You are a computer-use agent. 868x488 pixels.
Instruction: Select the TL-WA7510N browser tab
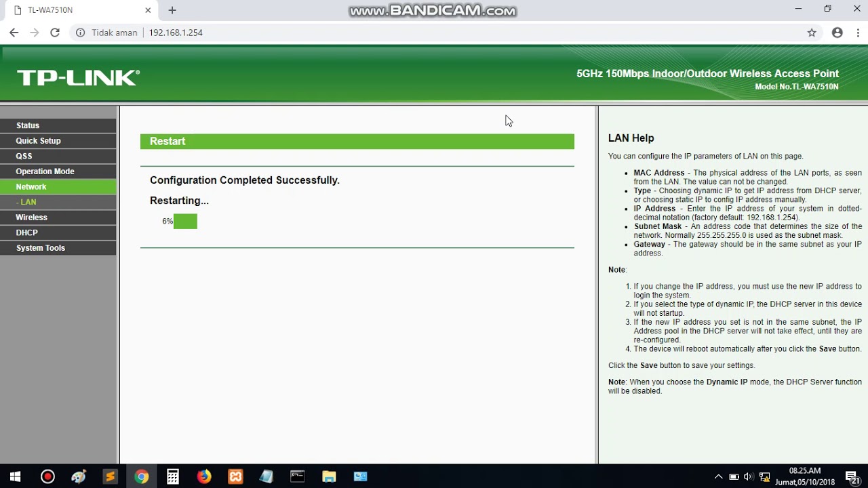[81, 10]
